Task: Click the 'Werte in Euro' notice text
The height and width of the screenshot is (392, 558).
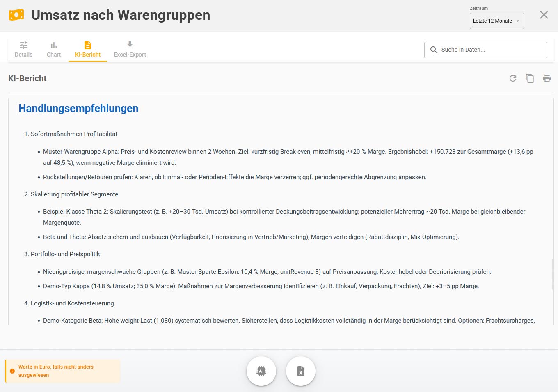Action: coord(56,371)
